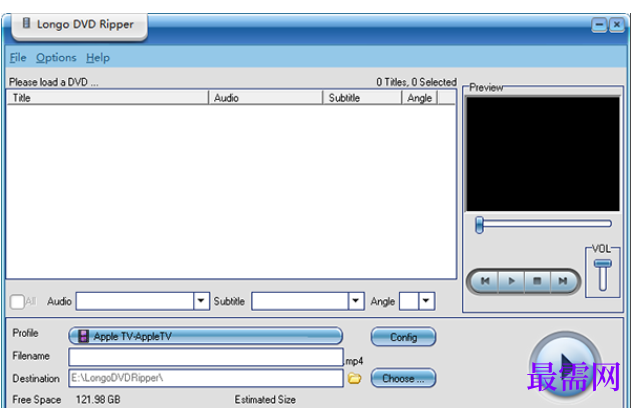
Task: Click the black preview video area
Action: coord(542,154)
